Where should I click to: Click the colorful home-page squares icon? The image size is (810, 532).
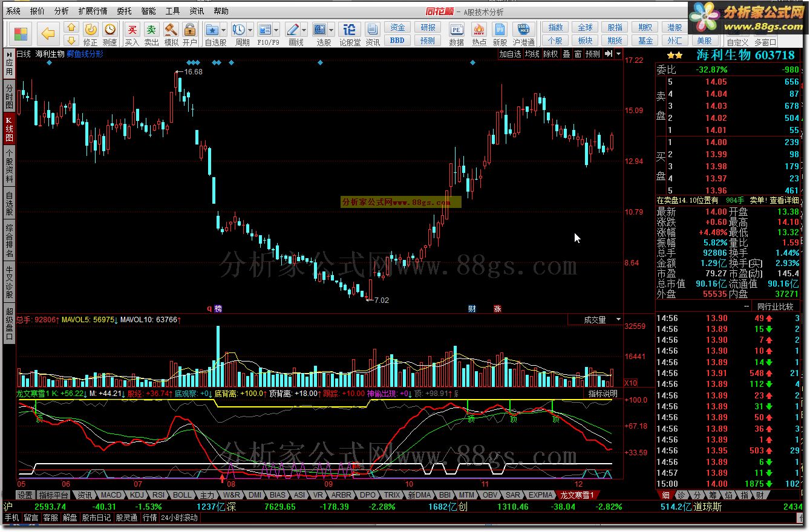click(21, 34)
